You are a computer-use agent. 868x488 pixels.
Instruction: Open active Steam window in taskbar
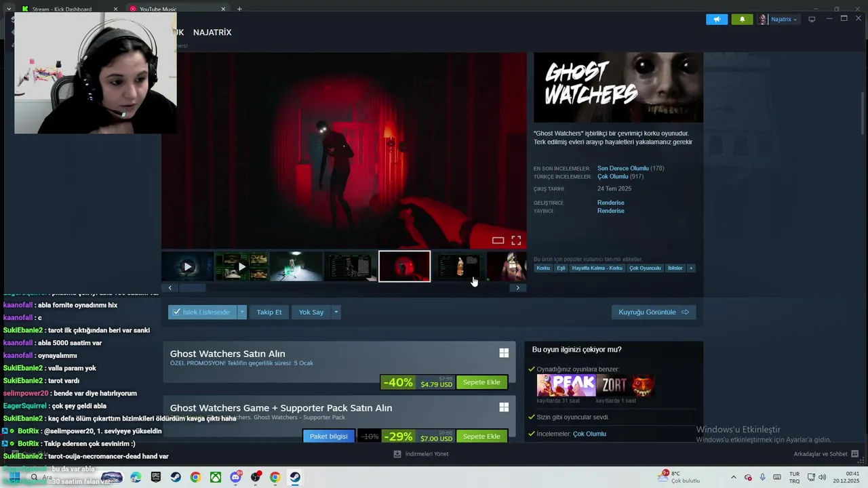point(295,477)
